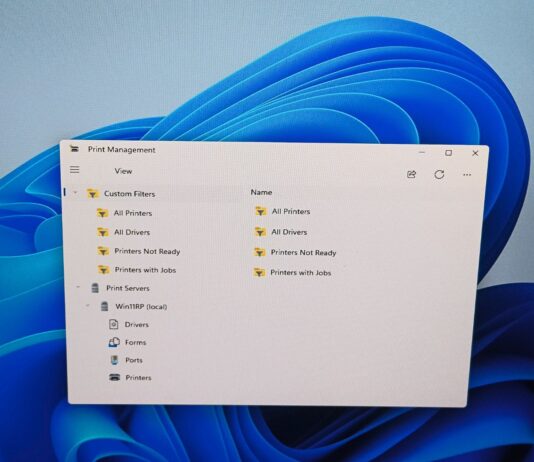The height and width of the screenshot is (462, 534).
Task: Minimize the Print Management window
Action: pyautogui.click(x=422, y=153)
